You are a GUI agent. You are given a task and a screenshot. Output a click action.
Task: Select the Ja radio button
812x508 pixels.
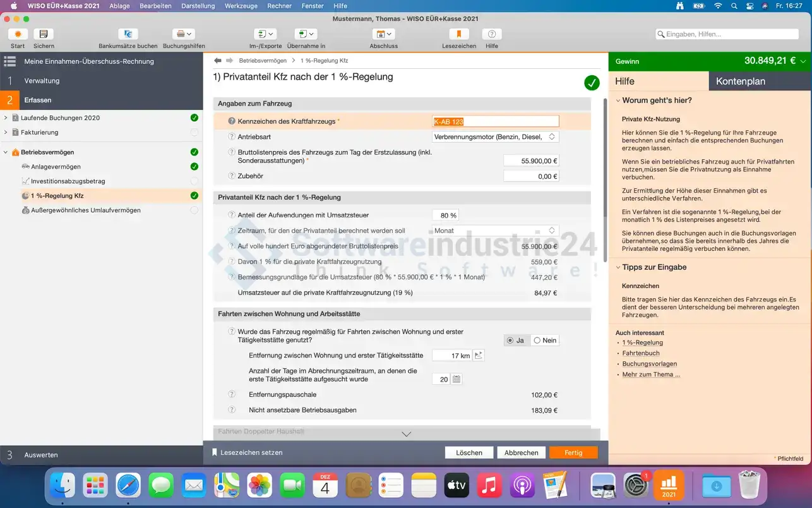[510, 341]
